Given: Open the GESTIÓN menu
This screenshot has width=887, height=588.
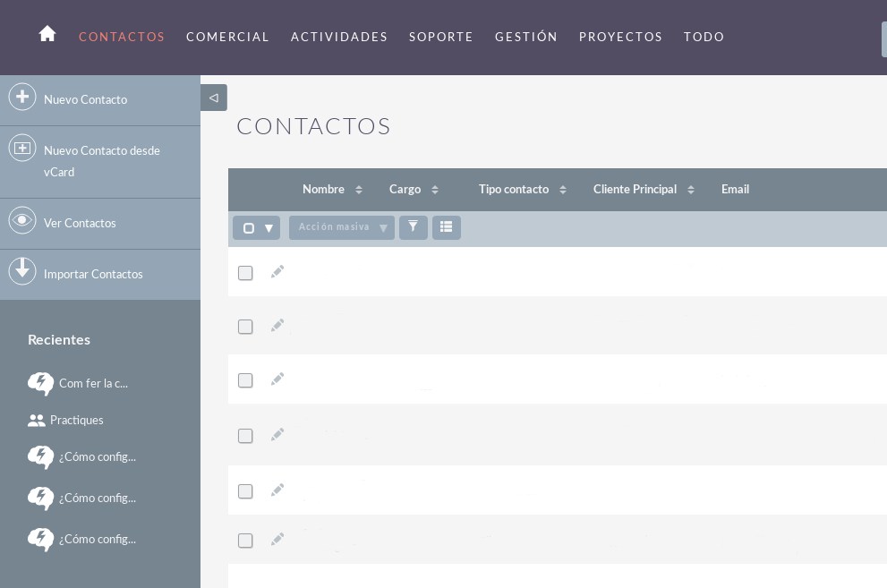Looking at the screenshot, I should [x=526, y=37].
